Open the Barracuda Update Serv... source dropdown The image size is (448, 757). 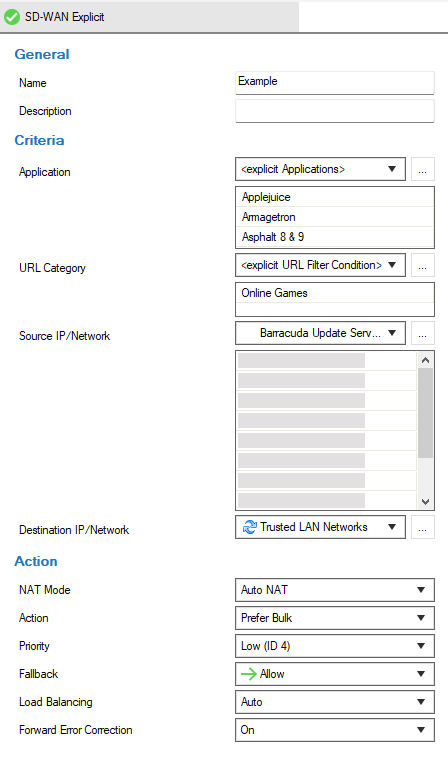click(320, 333)
